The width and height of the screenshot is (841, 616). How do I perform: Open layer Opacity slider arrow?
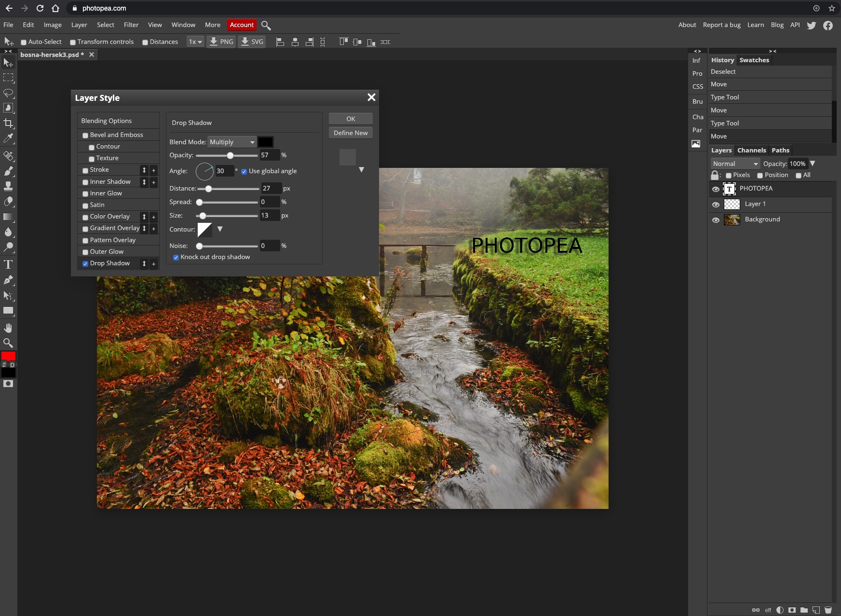(x=813, y=164)
